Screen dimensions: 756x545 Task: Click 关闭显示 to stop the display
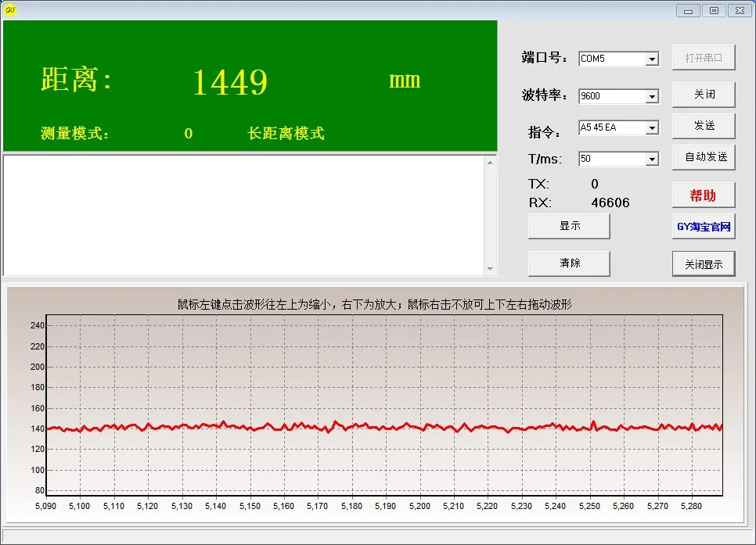pyautogui.click(x=703, y=264)
